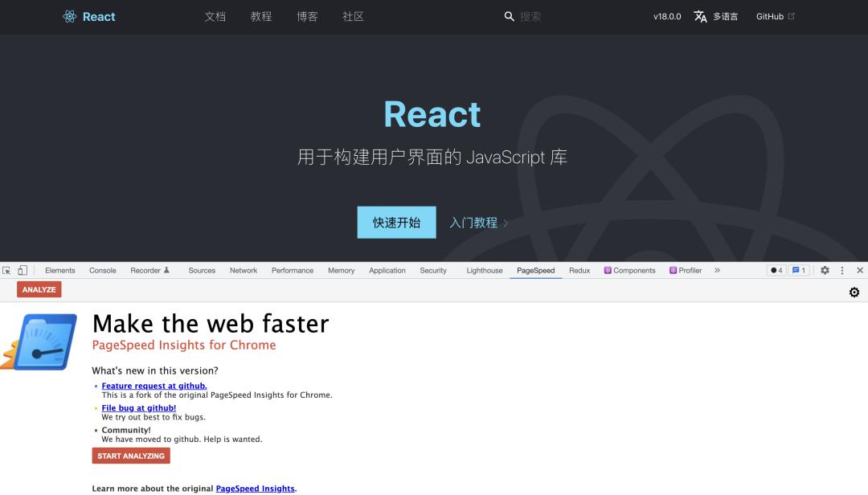Select the React Components tab
The width and height of the screenshot is (868, 495).
630,271
